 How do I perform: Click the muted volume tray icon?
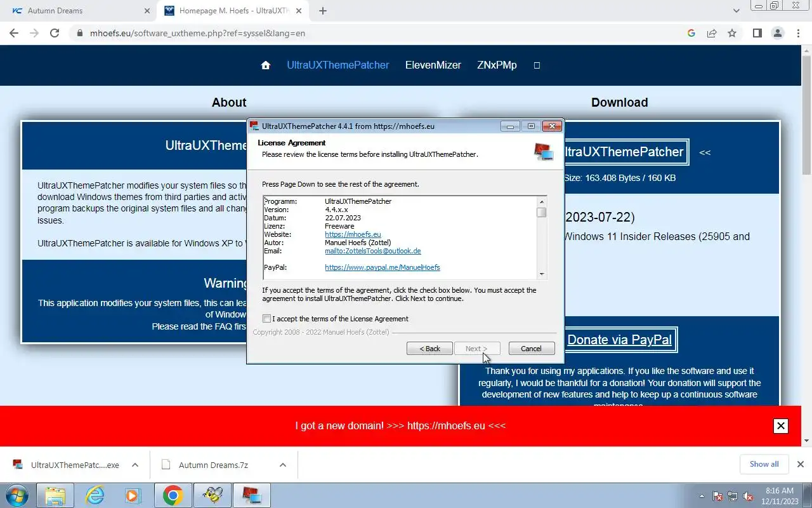(x=749, y=496)
